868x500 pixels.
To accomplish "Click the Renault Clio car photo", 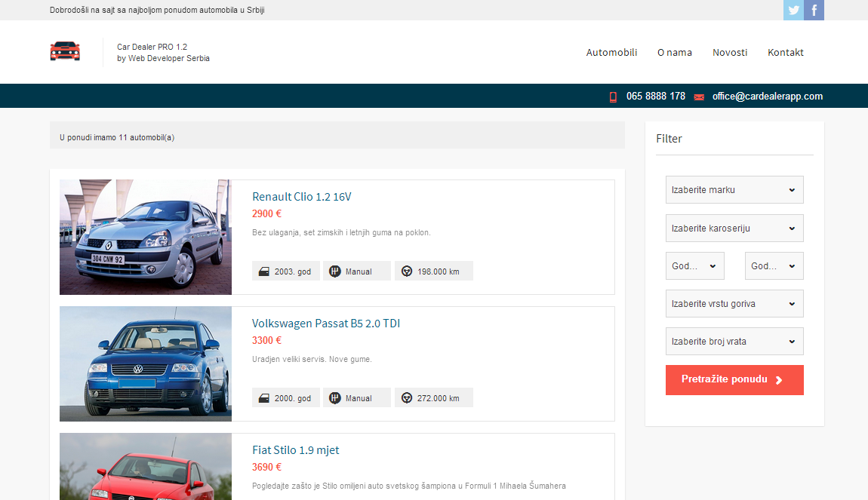I will pos(146,238).
